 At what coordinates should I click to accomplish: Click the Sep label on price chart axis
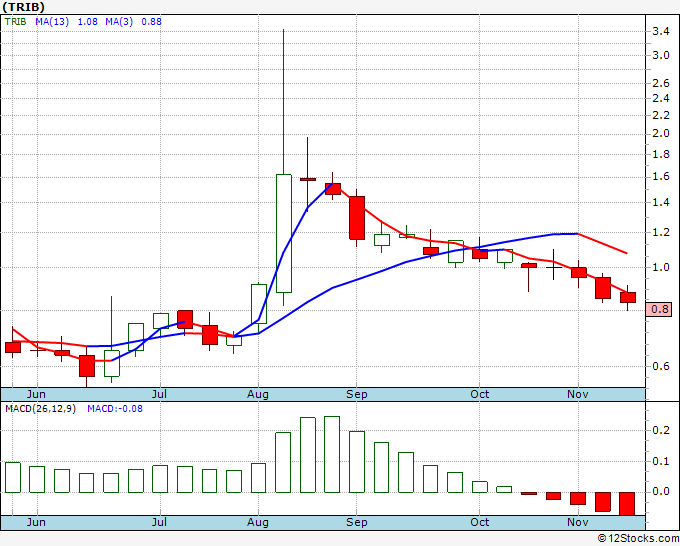pos(357,394)
